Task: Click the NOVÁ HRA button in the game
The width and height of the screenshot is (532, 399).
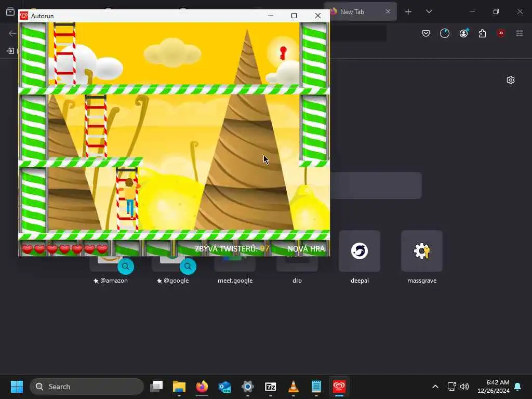Action: [305, 249]
